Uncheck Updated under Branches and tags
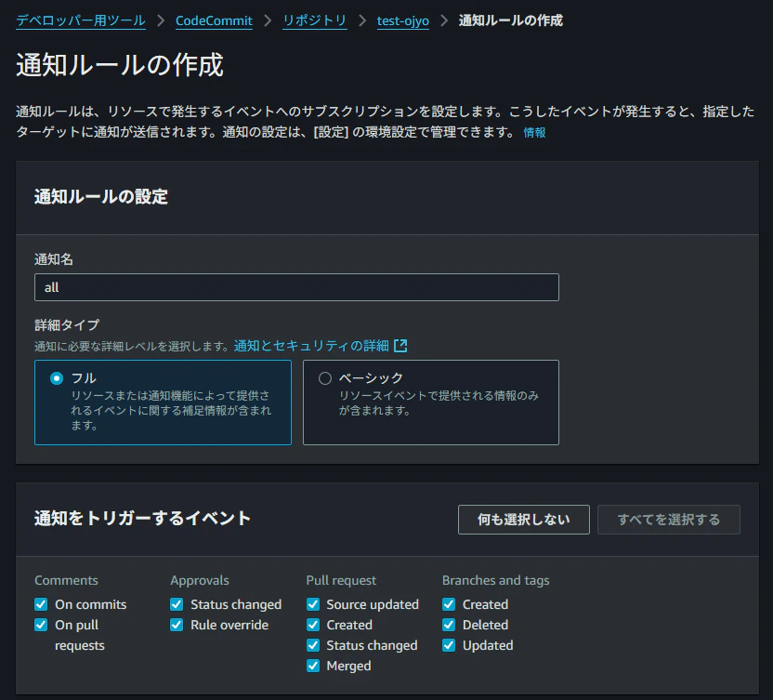Screen dimensions: 773x700 449,645
